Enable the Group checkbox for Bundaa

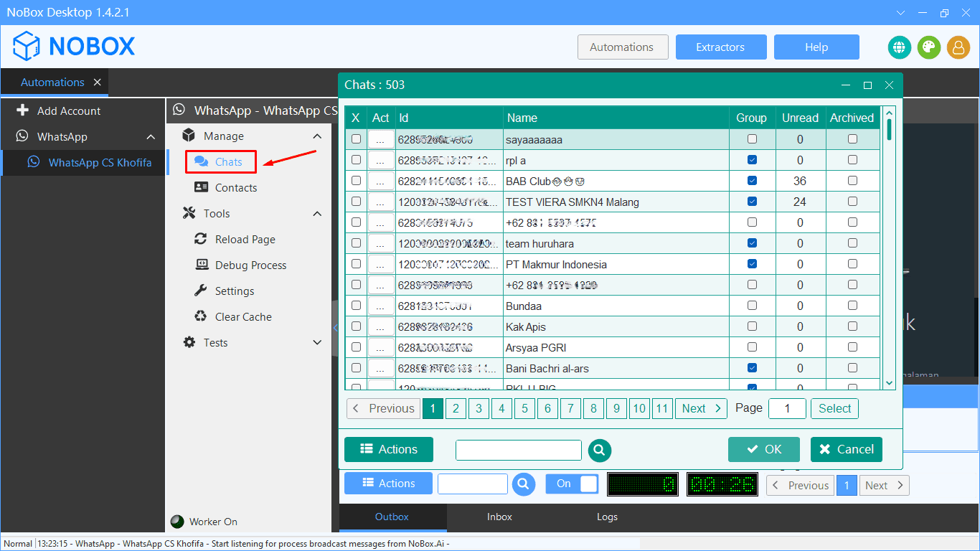(x=752, y=305)
